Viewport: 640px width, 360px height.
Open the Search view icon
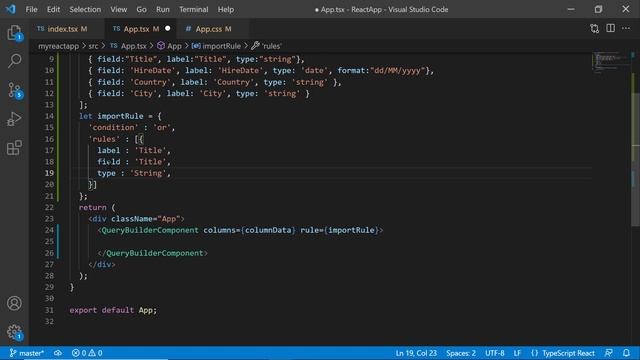pos(14,61)
